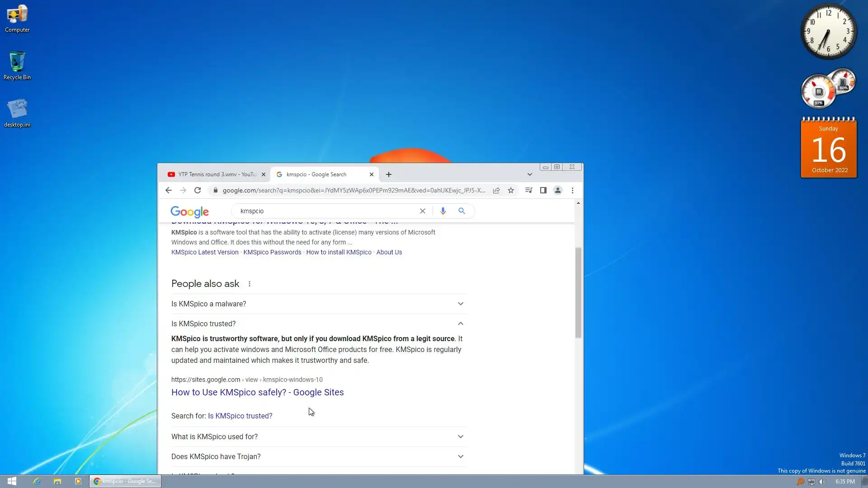Open the Chrome profile avatar icon
Screen dimensions: 868x488
(558, 190)
